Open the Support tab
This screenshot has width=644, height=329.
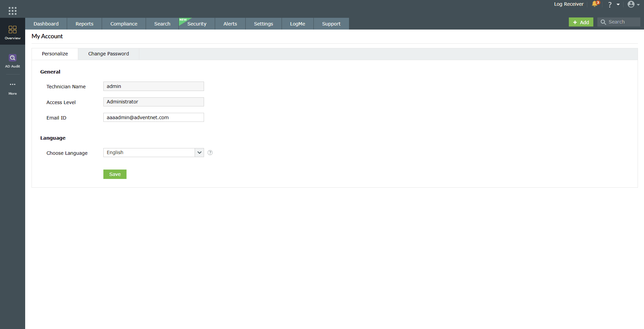tap(331, 24)
